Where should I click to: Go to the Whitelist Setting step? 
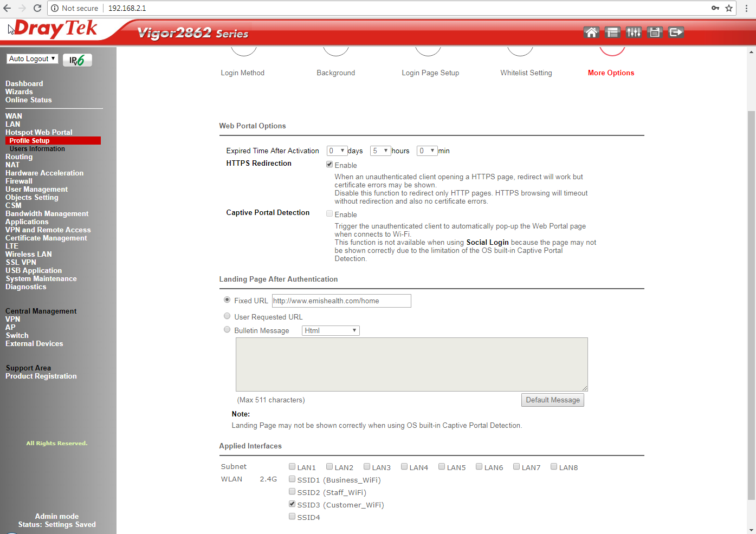[526, 73]
